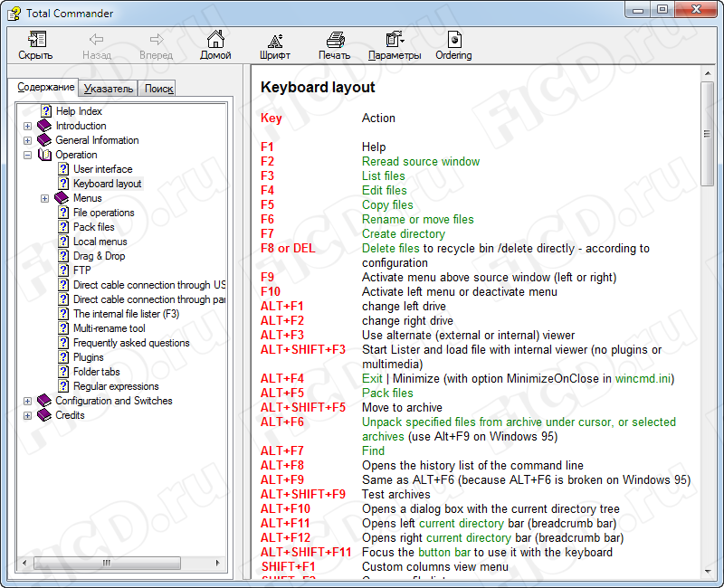This screenshot has height=588, width=724.
Task: Click the topic icon beside User interface
Action: [x=63, y=169]
